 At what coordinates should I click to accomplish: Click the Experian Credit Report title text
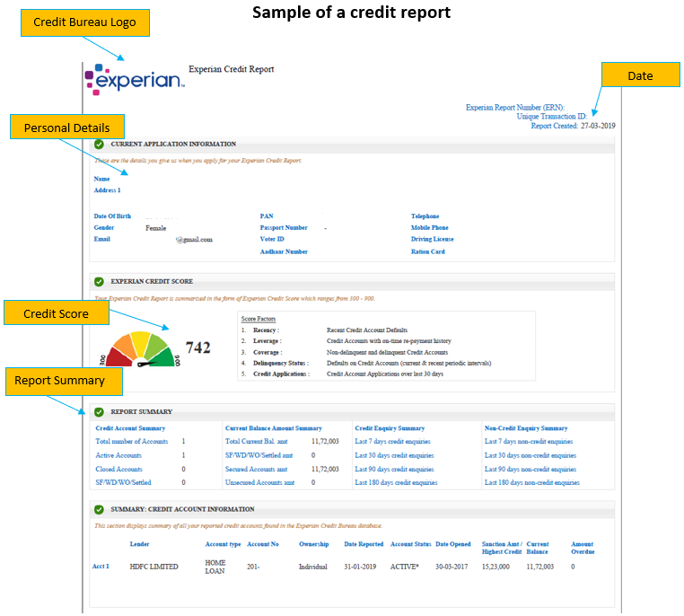click(x=232, y=69)
